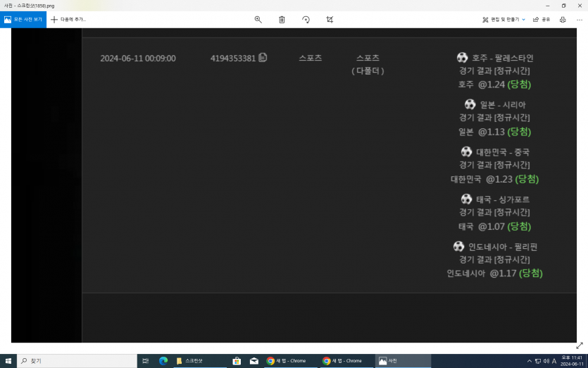Click soccer ball icon beside 호주 - 팔레스타인
The height and width of the screenshot is (368, 588).
point(462,57)
